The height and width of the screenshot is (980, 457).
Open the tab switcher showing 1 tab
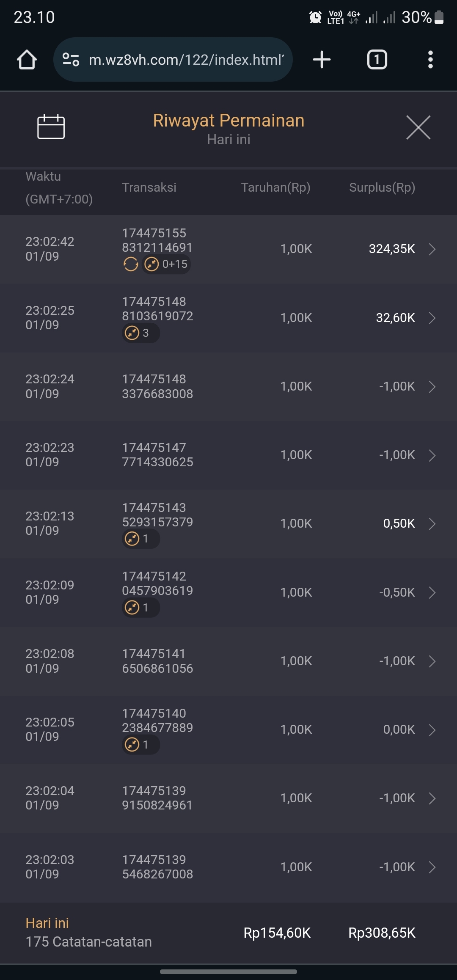[x=377, y=60]
